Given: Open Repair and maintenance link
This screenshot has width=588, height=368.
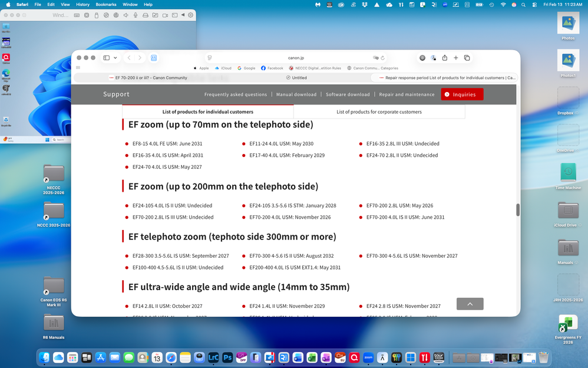Looking at the screenshot, I should [x=407, y=94].
